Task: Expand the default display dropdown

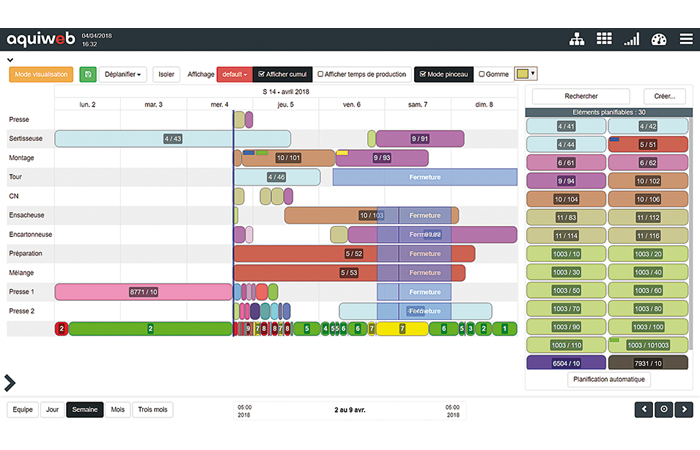Action: (x=234, y=74)
